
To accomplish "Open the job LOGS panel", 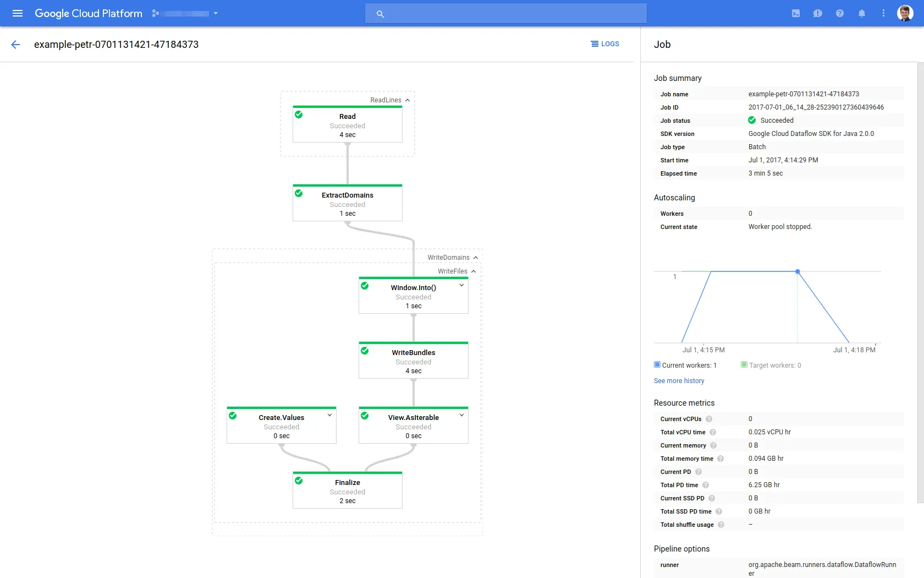I will click(605, 44).
